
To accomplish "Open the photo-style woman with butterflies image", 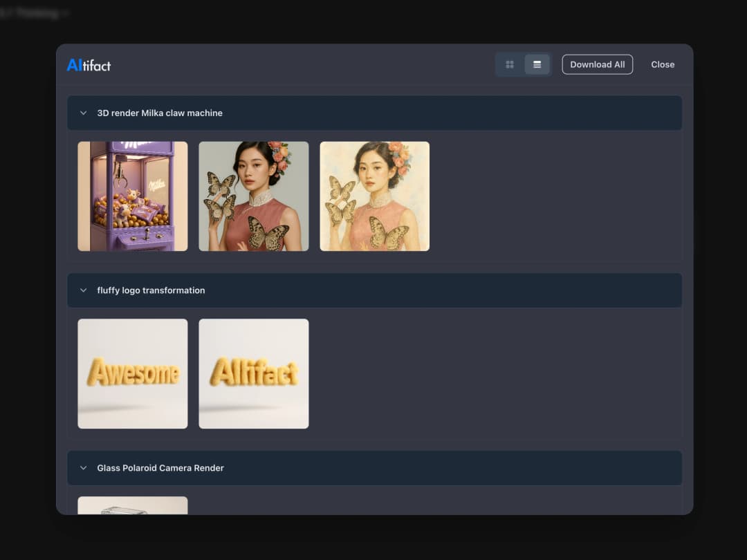I will point(254,196).
